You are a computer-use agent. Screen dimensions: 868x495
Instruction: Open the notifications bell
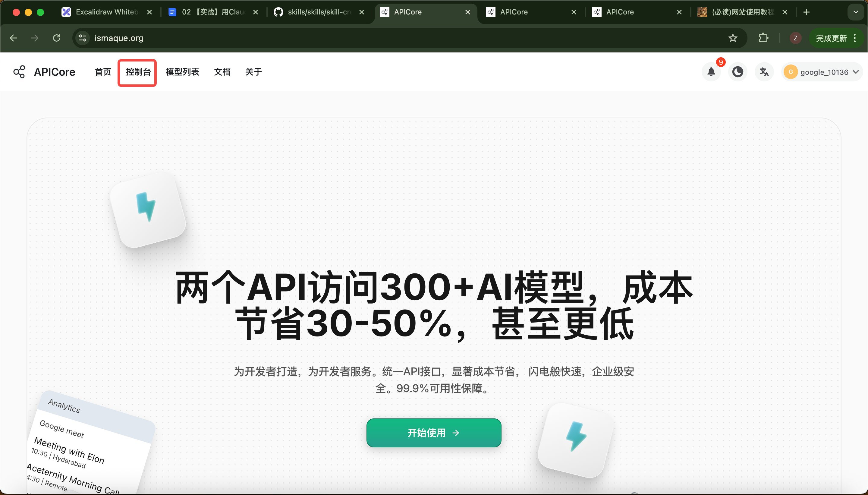click(x=711, y=72)
